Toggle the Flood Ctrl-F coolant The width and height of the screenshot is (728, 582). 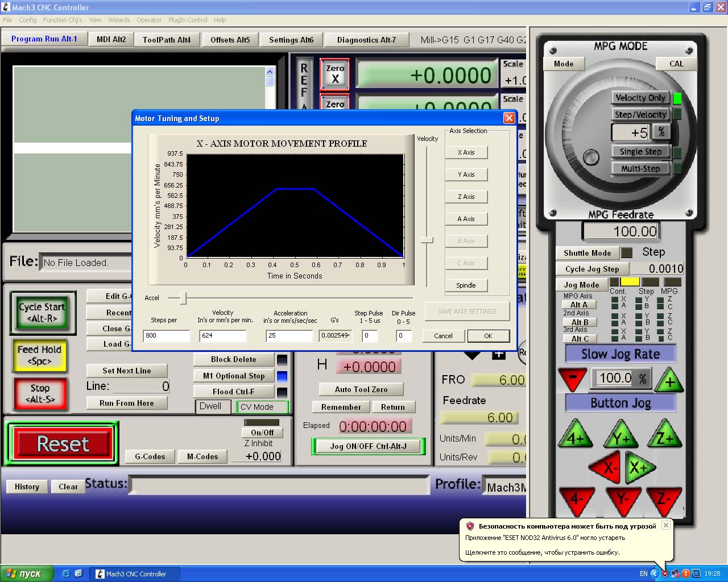pos(233,392)
